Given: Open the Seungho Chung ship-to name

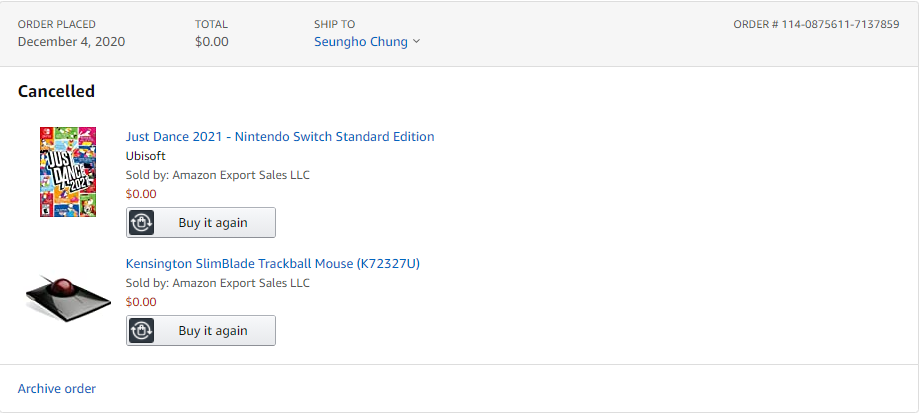Looking at the screenshot, I should coord(361,42).
